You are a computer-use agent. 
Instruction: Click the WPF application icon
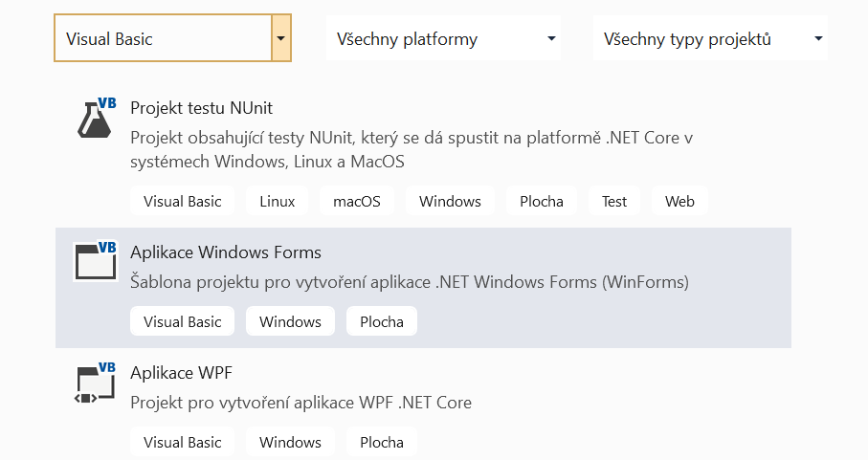click(96, 382)
